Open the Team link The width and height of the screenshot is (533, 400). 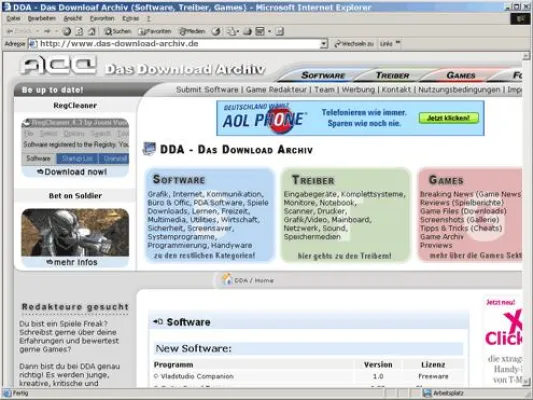point(324,90)
